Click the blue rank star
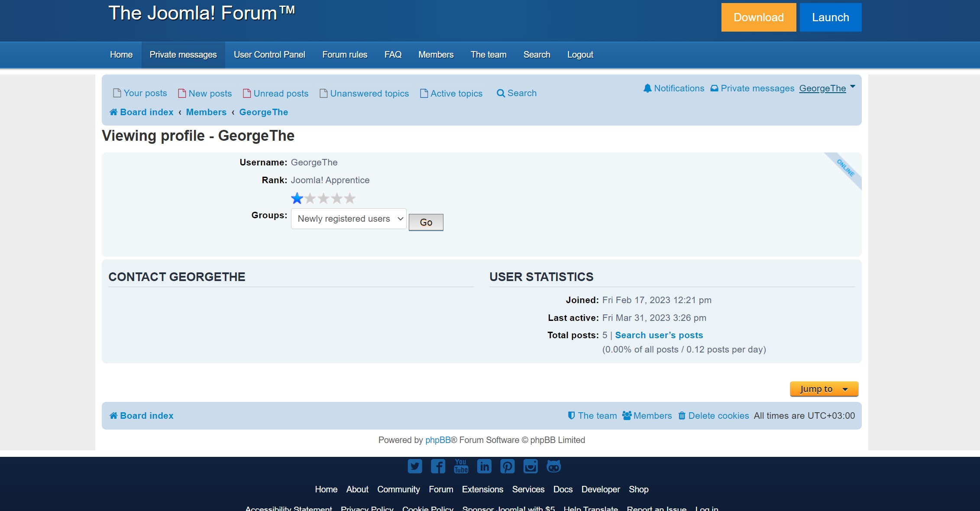Screen dimensions: 980x511 click(x=297, y=198)
